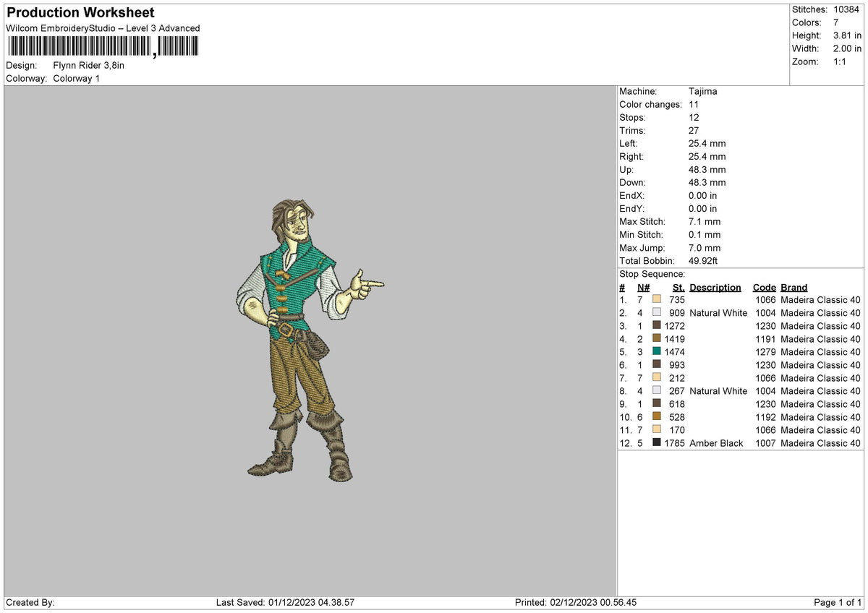Select the 'Production Worksheet' title text
868x613 pixels.
80,13
